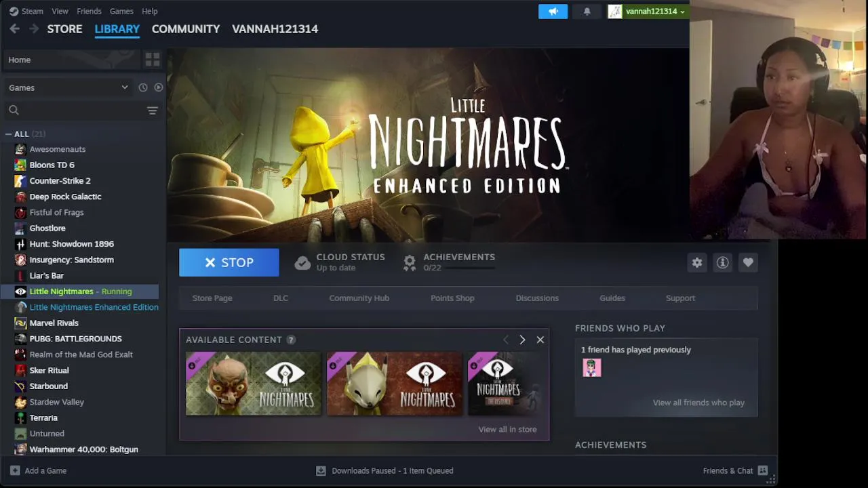The width and height of the screenshot is (868, 488).
Task: Select Liar's Bar game icon
Action: click(20, 276)
